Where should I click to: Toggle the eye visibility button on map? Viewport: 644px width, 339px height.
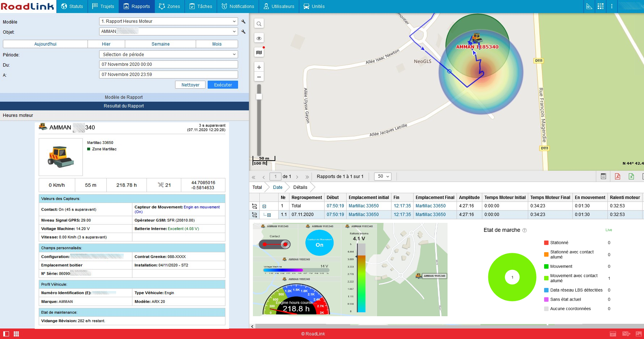(x=259, y=38)
